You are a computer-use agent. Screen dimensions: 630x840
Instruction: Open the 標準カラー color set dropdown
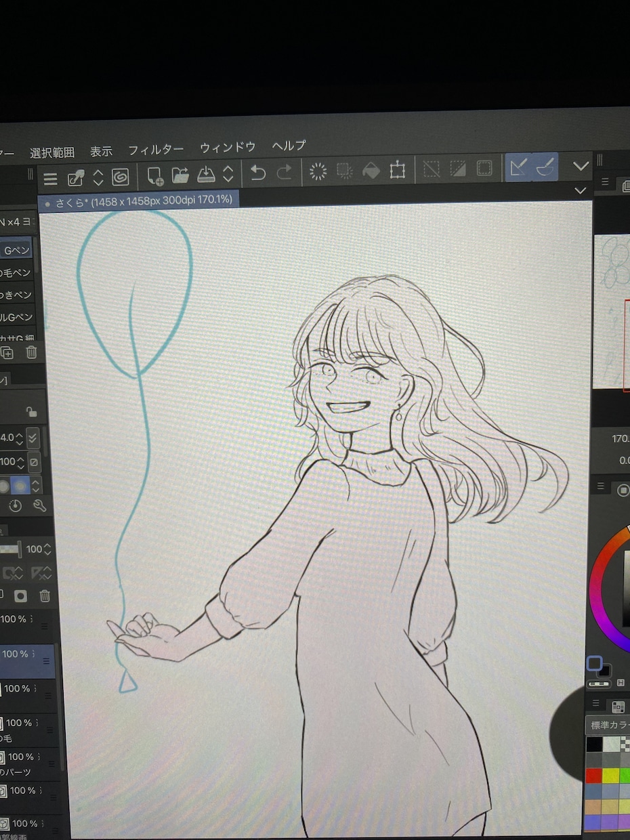click(608, 725)
